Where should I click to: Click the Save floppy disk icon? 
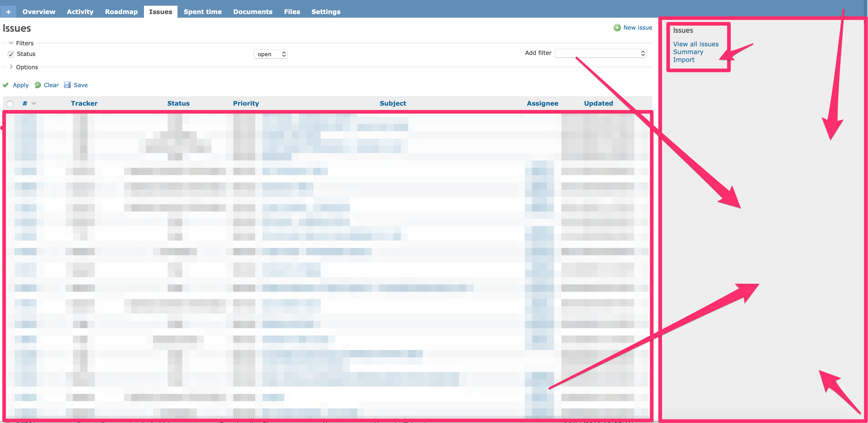[x=67, y=85]
